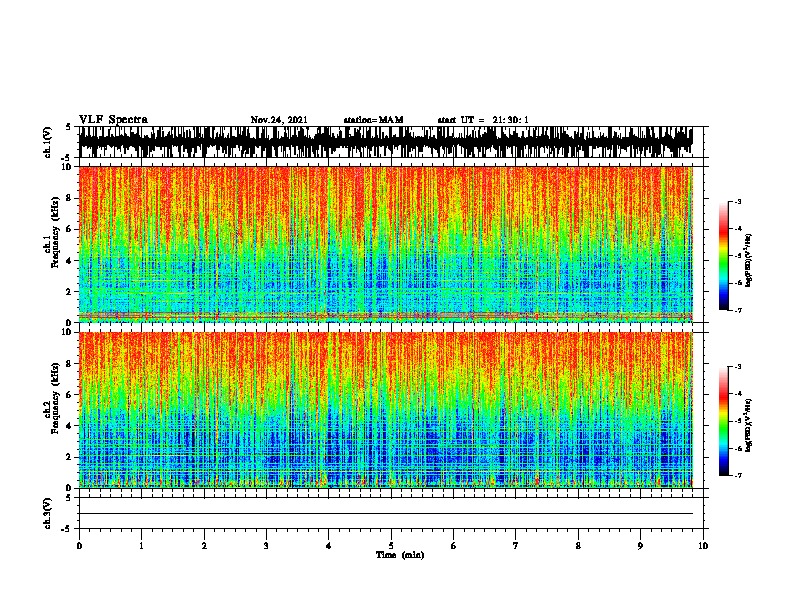792x612 pixels.
Task: Click the "9" tick on time axis
Action: point(640,546)
